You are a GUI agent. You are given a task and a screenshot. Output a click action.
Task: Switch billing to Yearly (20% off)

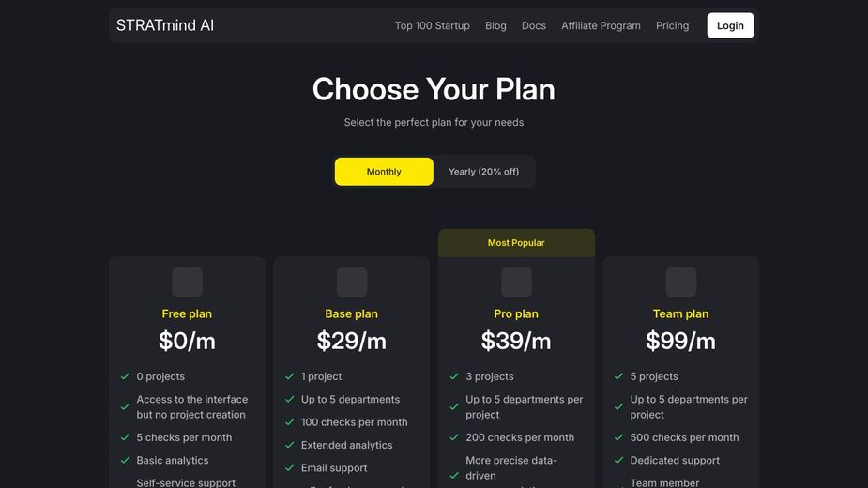click(483, 172)
